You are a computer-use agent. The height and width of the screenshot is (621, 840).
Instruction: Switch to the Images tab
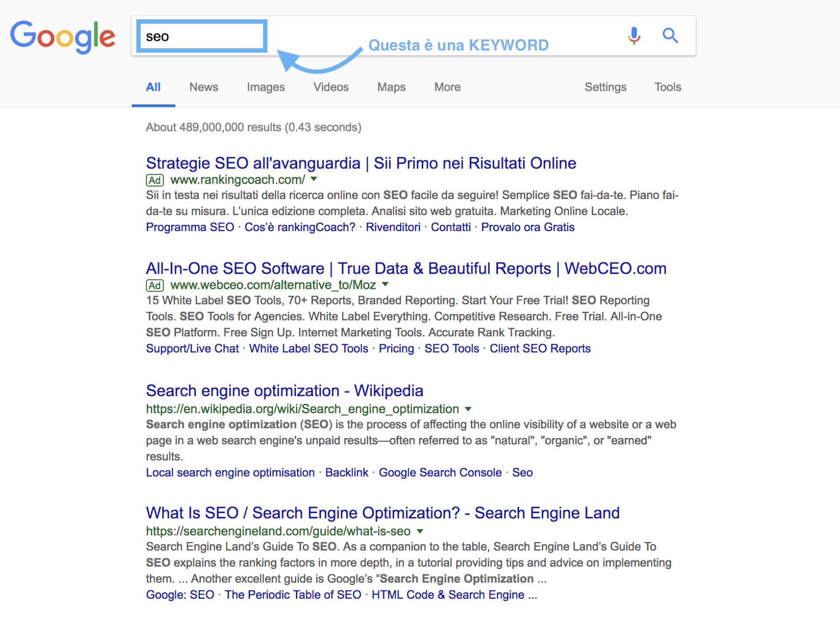tap(265, 87)
